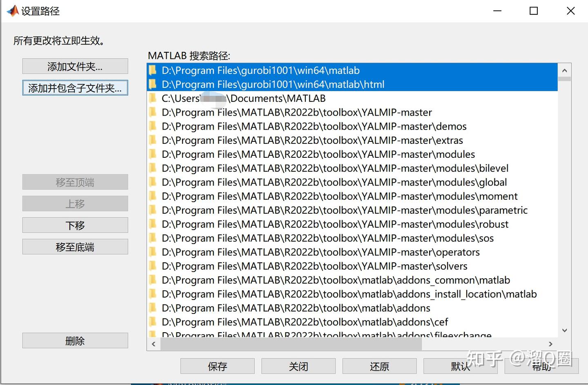The width and height of the screenshot is (588, 385).
Task: Click the 关闭 close button
Action: pos(298,366)
